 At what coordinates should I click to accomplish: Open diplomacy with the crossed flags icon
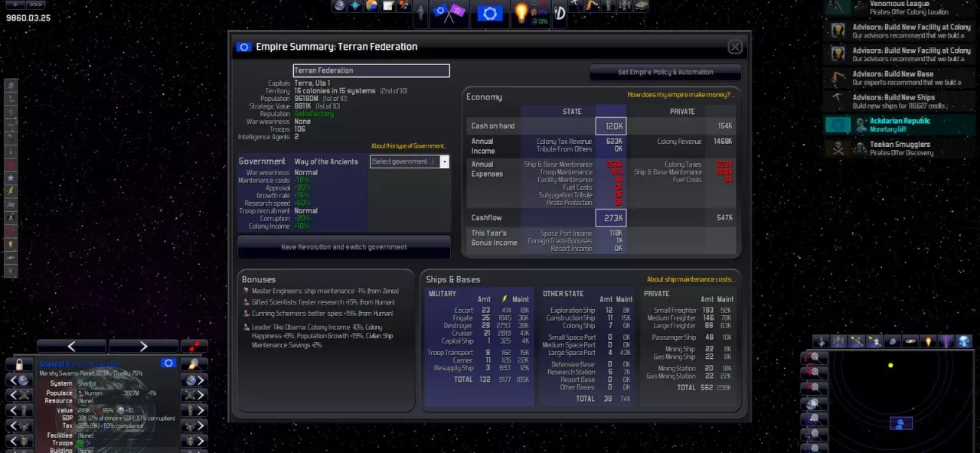point(449,12)
